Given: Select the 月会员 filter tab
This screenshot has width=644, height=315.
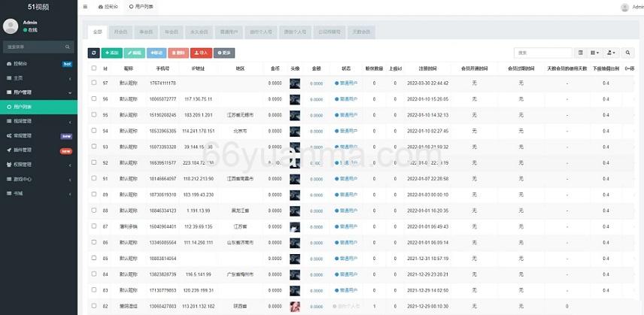Looking at the screenshot, I should 120,32.
